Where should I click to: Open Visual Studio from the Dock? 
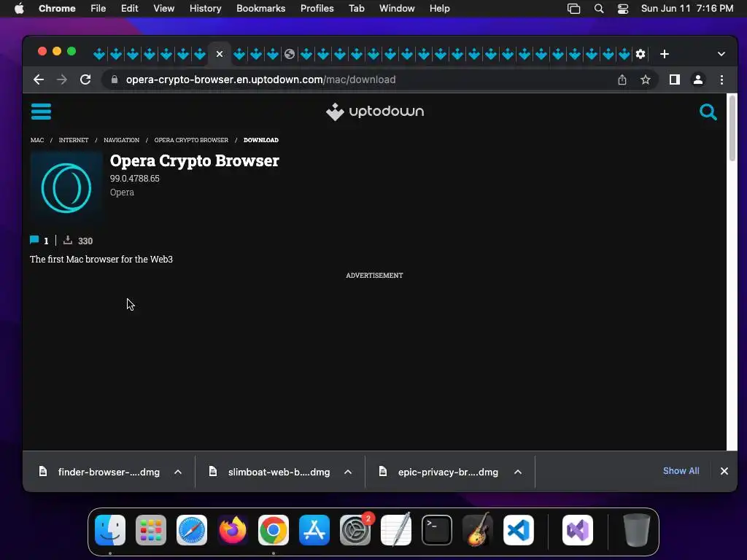click(x=578, y=530)
